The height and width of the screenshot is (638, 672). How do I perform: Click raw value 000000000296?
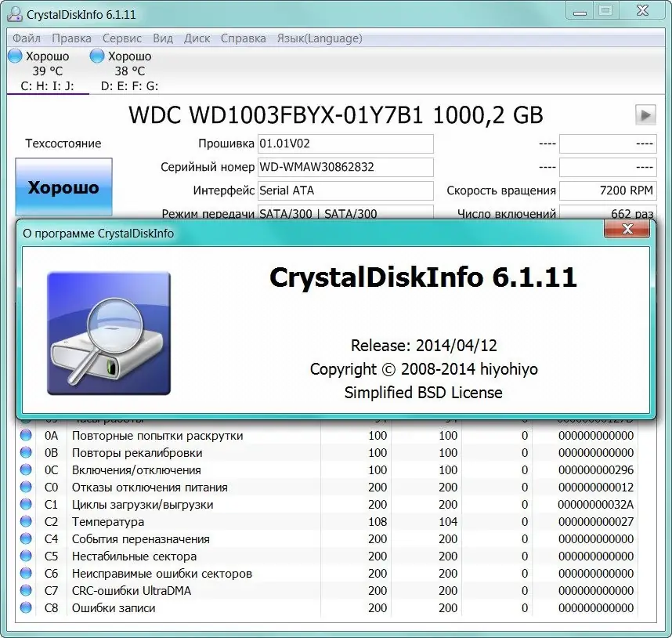pyautogui.click(x=596, y=470)
